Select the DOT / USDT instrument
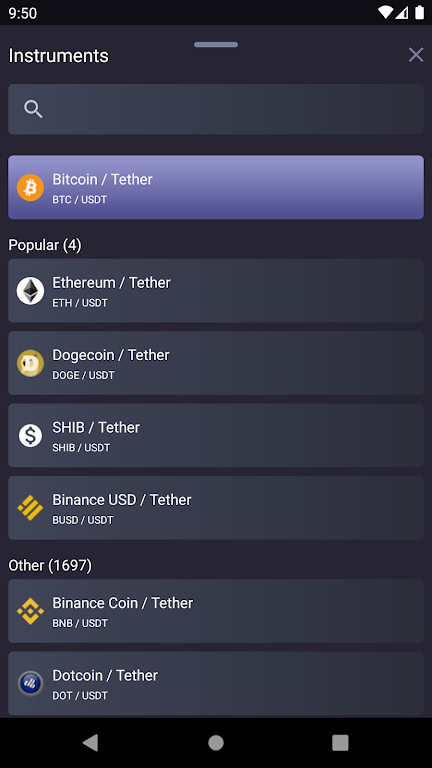Viewport: 432px width, 768px height. tap(216, 683)
